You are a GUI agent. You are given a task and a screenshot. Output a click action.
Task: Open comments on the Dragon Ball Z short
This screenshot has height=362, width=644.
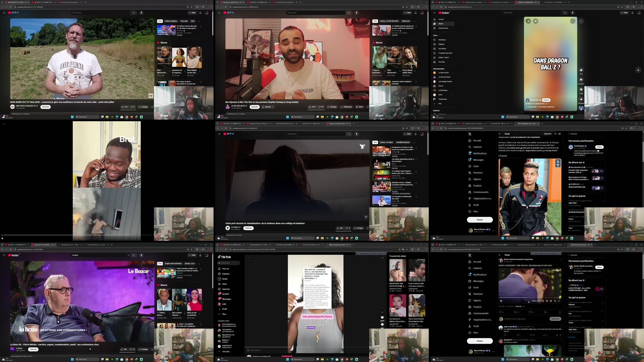click(x=581, y=90)
